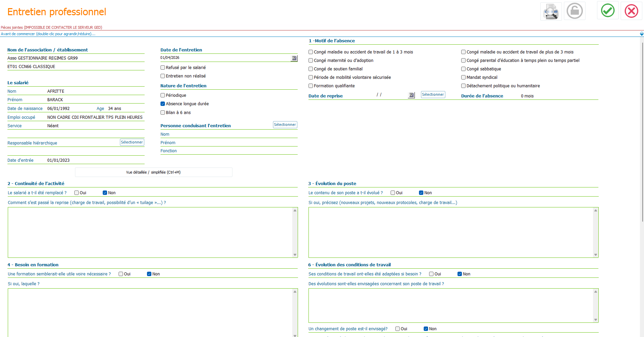Validate with the green checkmark icon
This screenshot has height=337, width=644.
(x=608, y=10)
